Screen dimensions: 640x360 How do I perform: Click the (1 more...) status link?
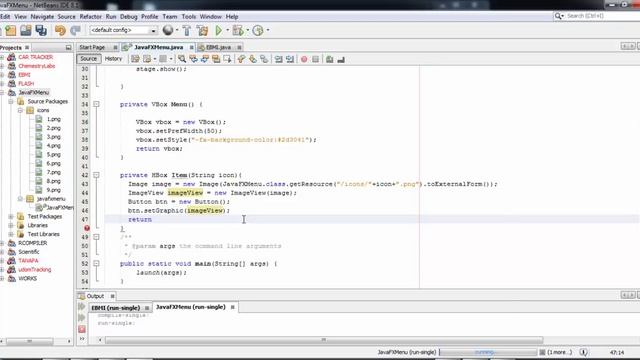tap(560, 352)
